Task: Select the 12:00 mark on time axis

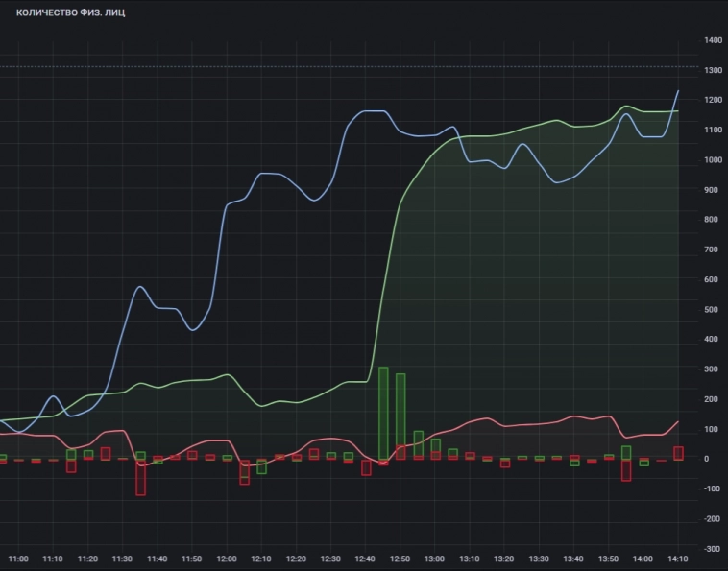Action: [x=227, y=559]
